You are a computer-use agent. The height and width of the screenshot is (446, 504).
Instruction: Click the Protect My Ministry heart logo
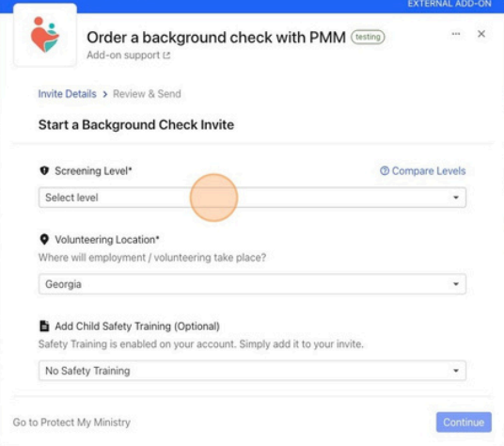[x=45, y=35]
